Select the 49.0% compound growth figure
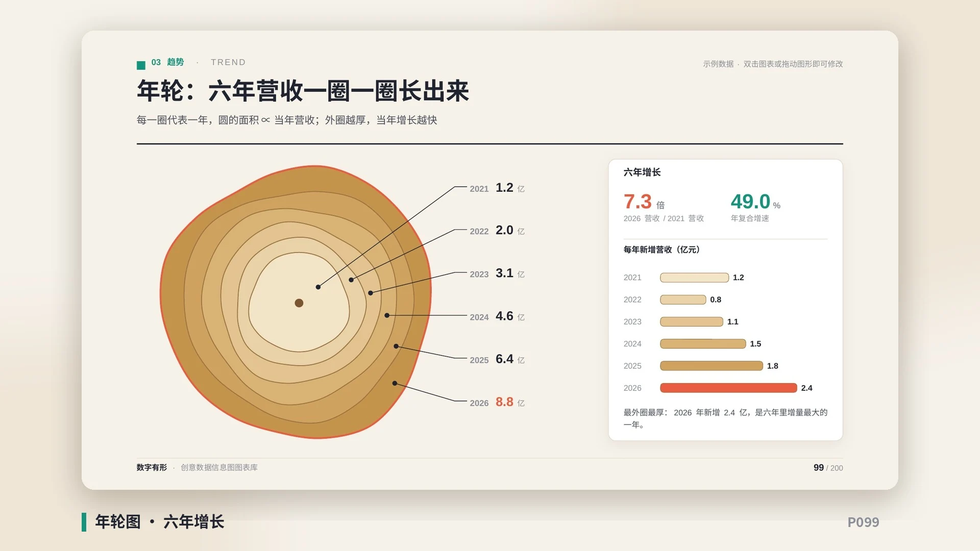The height and width of the screenshot is (551, 980). click(x=755, y=202)
